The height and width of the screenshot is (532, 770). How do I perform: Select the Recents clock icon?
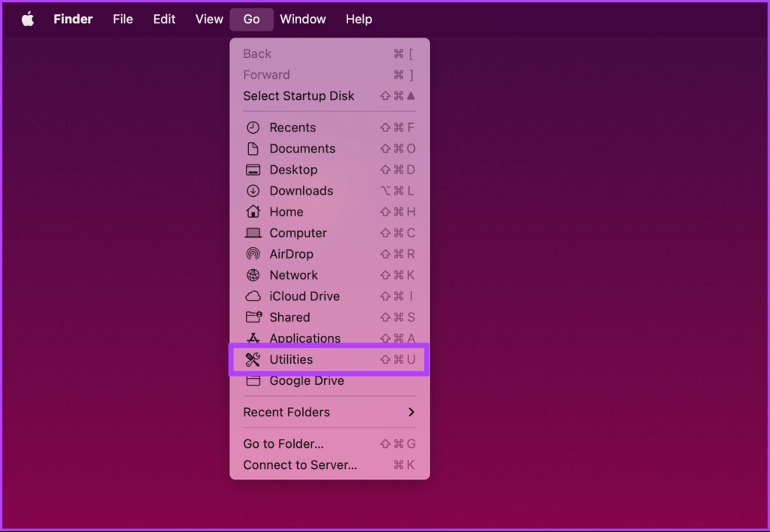point(253,128)
